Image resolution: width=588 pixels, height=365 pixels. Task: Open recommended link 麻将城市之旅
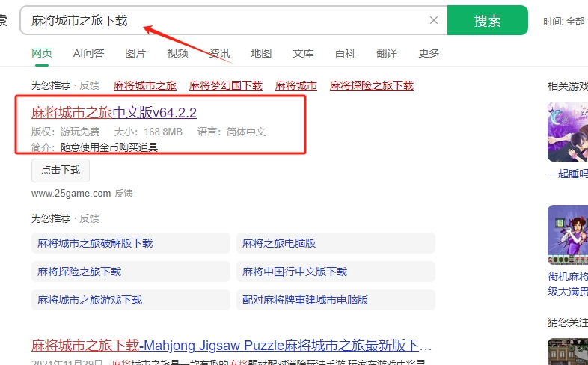click(145, 85)
